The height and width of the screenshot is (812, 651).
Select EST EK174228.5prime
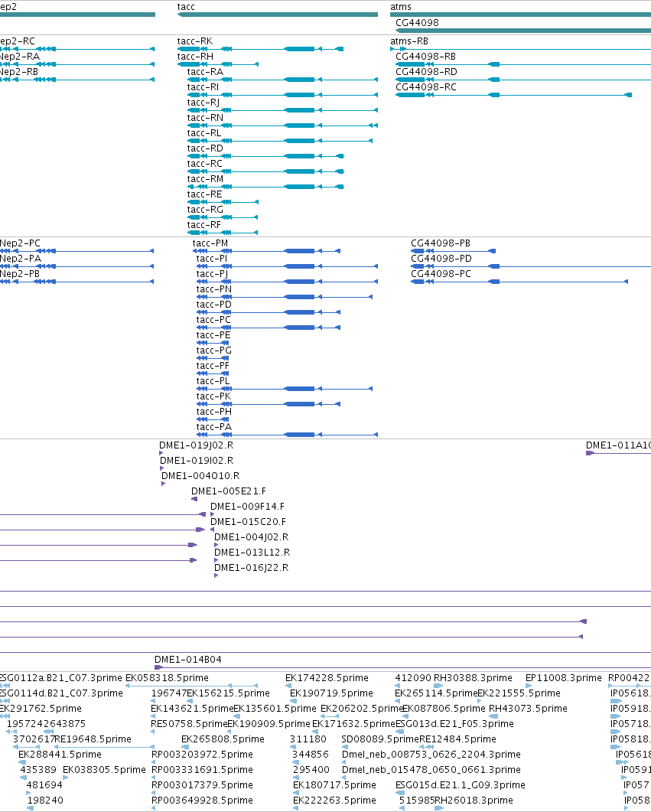point(288,686)
